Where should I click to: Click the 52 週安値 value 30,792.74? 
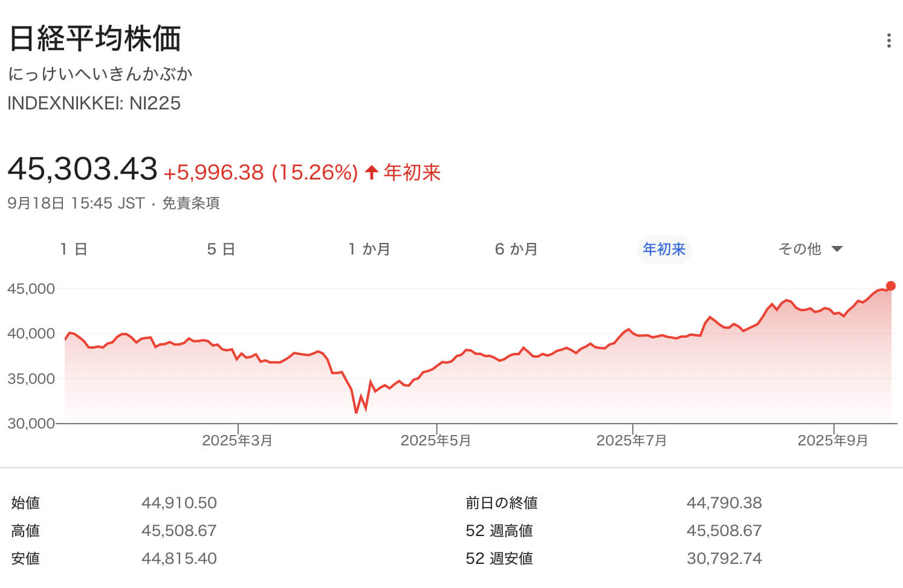click(x=724, y=558)
